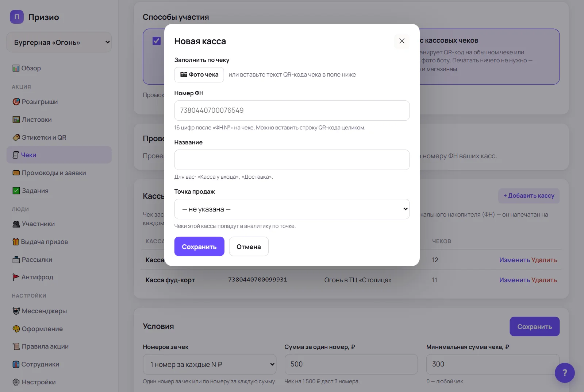584x392 pixels.
Task: Click Отмена button
Action: click(249, 247)
